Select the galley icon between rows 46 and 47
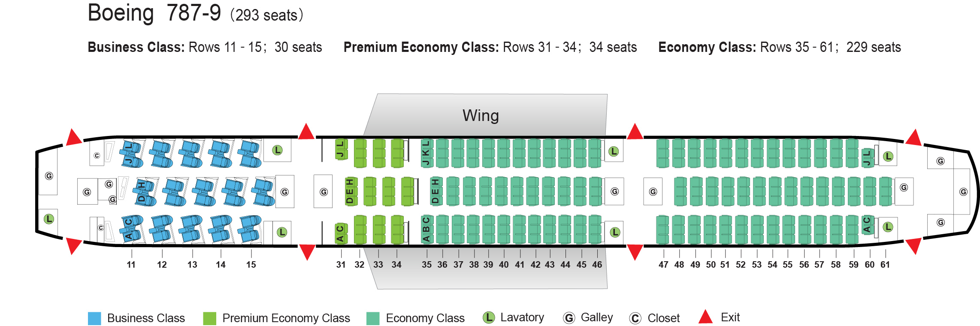 [653, 192]
